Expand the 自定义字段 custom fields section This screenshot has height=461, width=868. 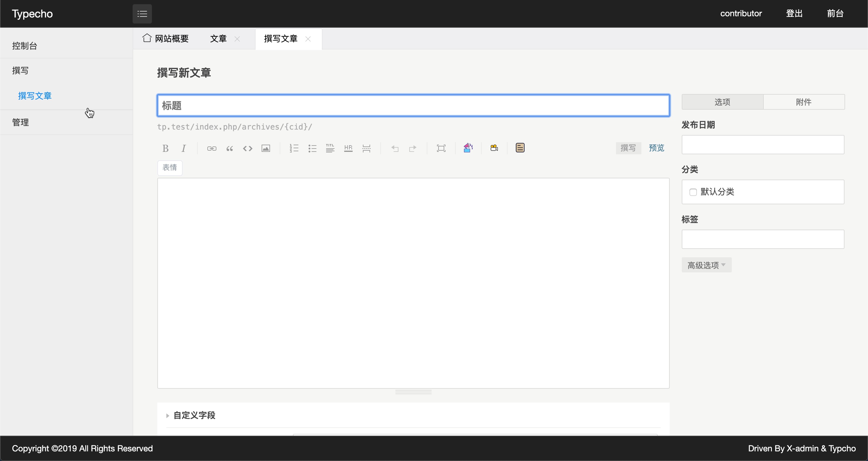pos(194,415)
